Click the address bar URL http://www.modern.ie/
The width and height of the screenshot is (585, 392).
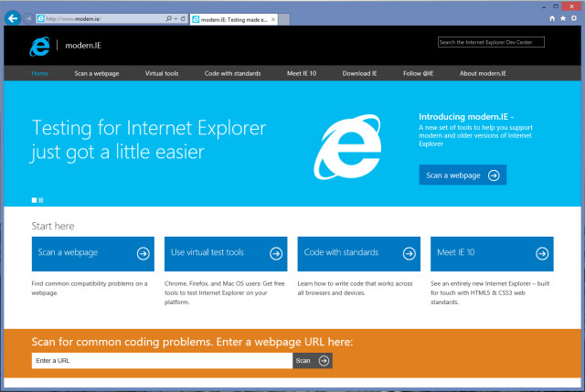tap(73, 19)
